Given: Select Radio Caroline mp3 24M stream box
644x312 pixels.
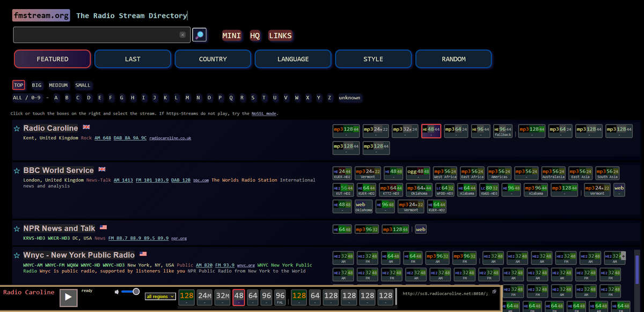Looking at the screenshot, I should (x=375, y=131).
